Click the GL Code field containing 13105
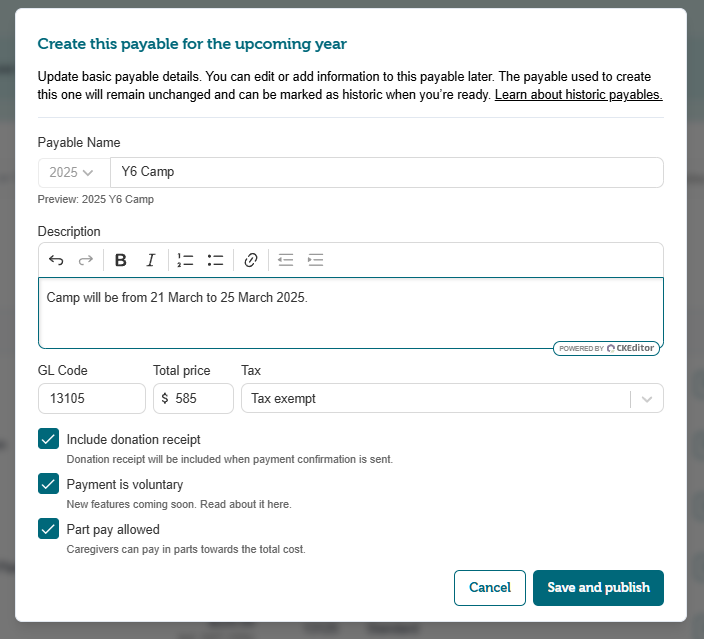Screen dimensions: 704x639 click(92, 398)
